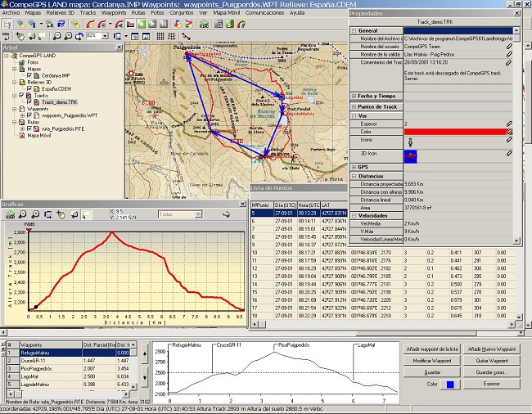Open the Archivo menu
The width and height of the screenshot is (532, 414).
(x=11, y=13)
